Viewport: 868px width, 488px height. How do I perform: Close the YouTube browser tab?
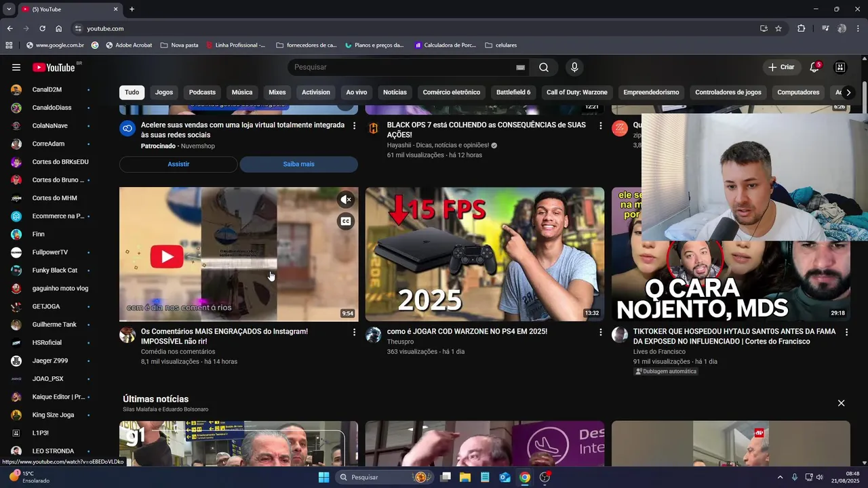115,9
